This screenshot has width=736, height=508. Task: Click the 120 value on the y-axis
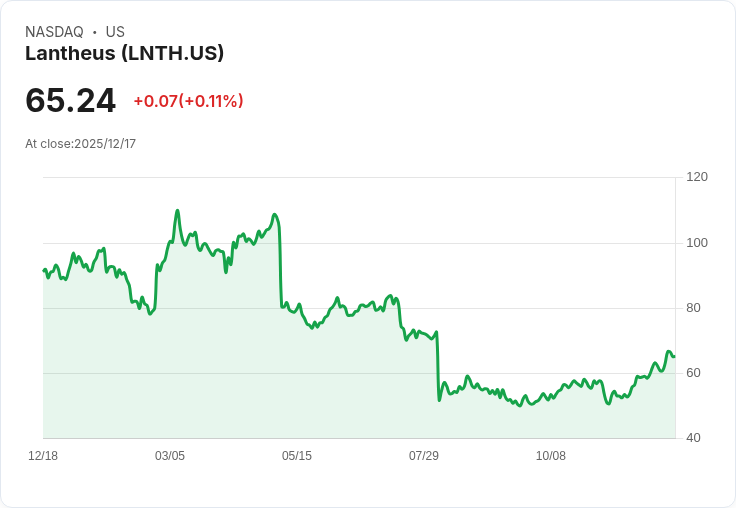tap(697, 177)
